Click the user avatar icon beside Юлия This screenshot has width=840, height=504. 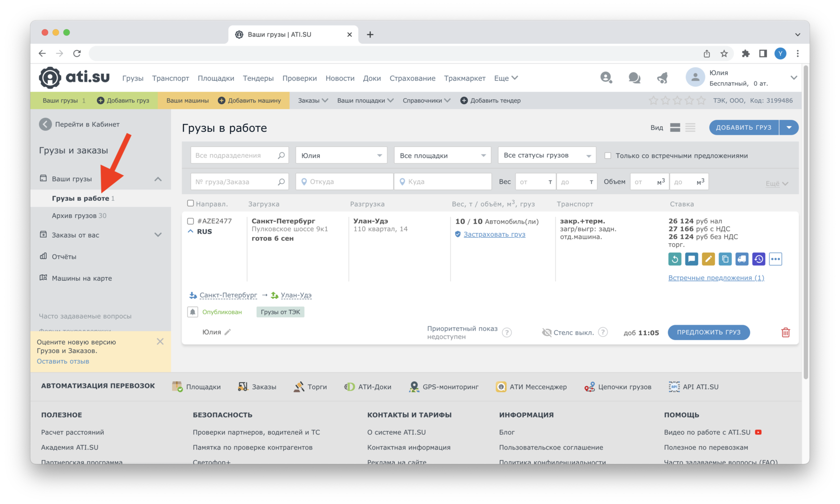(x=695, y=77)
